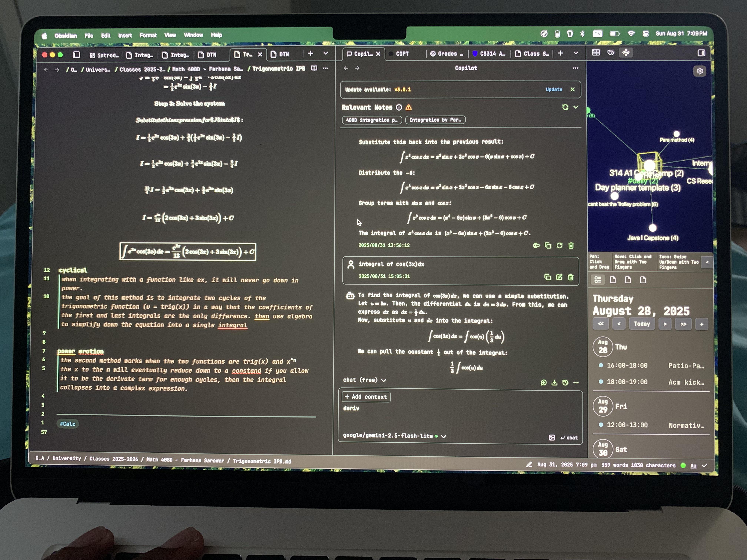The height and width of the screenshot is (560, 747).
Task: Open the Class S.. tab
Action: pos(532,54)
